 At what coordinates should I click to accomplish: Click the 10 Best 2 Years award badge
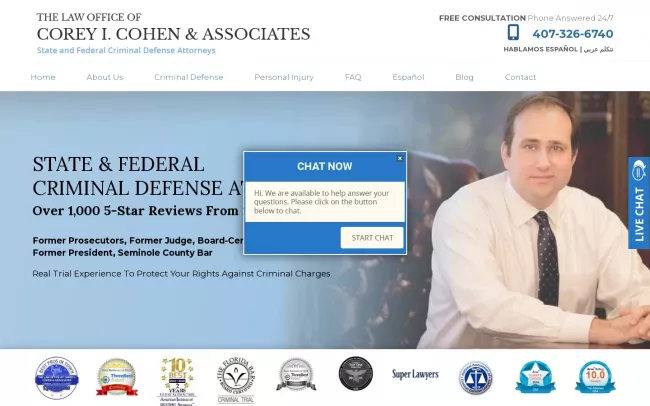coord(177,382)
